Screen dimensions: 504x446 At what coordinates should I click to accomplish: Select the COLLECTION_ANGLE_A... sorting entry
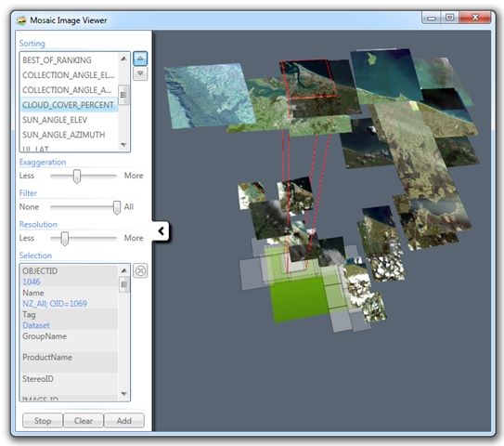coord(69,90)
